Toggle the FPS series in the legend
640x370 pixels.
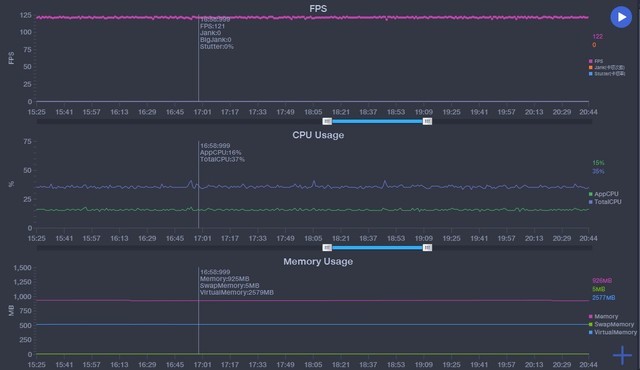596,61
